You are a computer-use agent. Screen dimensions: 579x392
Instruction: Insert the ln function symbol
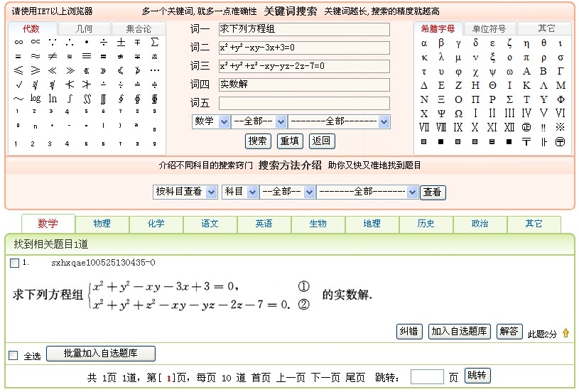[x=53, y=99]
